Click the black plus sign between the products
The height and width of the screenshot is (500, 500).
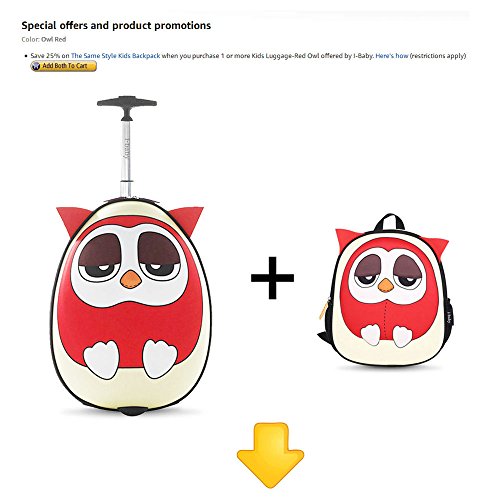pyautogui.click(x=272, y=278)
